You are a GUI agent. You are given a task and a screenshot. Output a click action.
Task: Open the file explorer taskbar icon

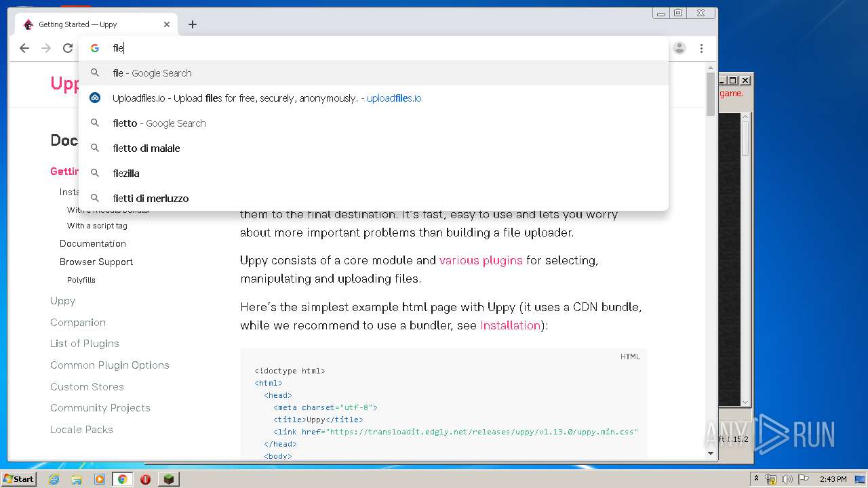(77, 479)
